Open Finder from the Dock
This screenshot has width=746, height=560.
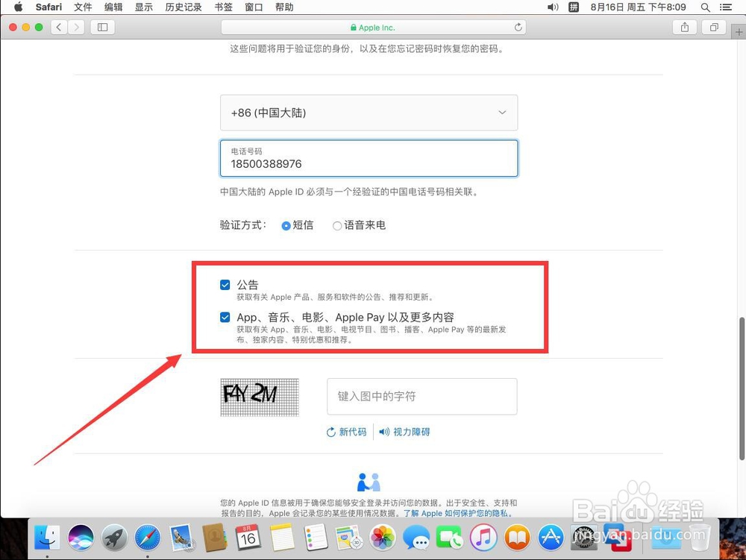[x=47, y=537]
